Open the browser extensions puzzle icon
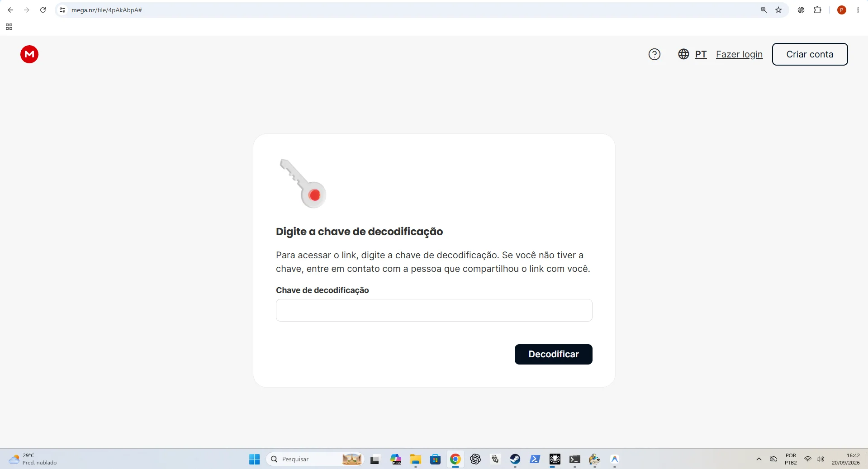Image resolution: width=868 pixels, height=469 pixels. [x=817, y=10]
